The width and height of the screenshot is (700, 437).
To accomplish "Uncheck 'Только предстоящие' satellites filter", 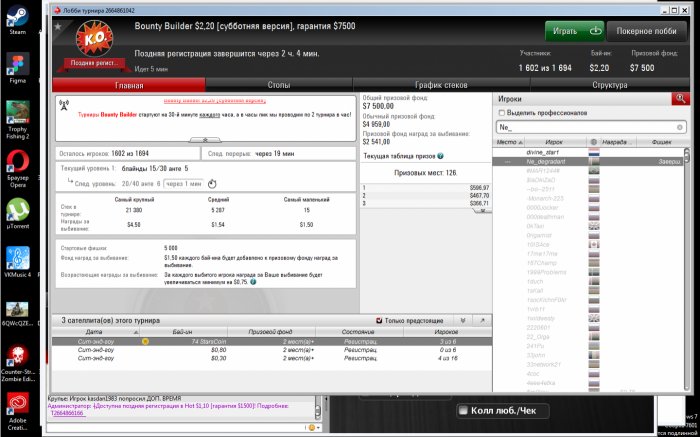I will pyautogui.click(x=379, y=320).
